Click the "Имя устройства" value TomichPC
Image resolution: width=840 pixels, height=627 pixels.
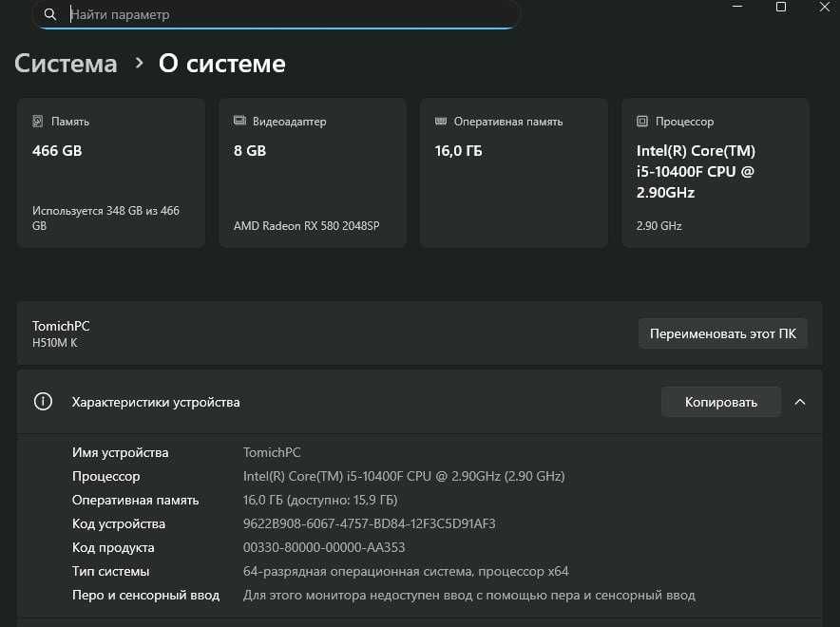click(272, 452)
